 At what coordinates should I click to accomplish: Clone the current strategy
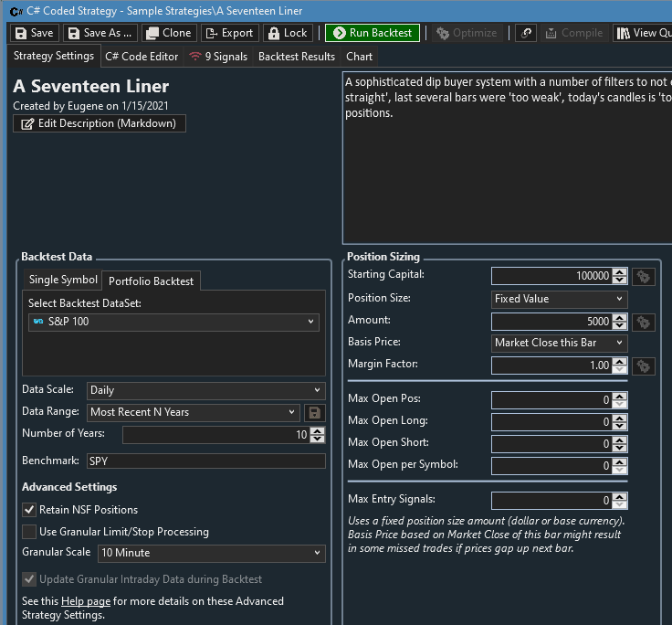tap(168, 33)
